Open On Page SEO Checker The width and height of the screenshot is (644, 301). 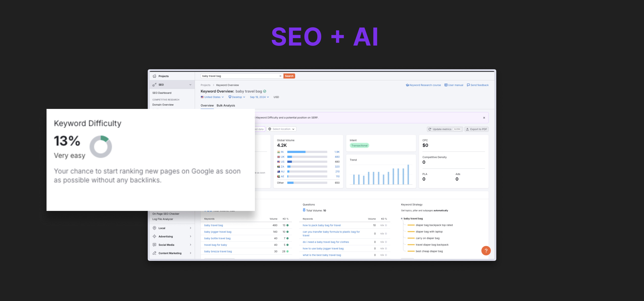[166, 214]
